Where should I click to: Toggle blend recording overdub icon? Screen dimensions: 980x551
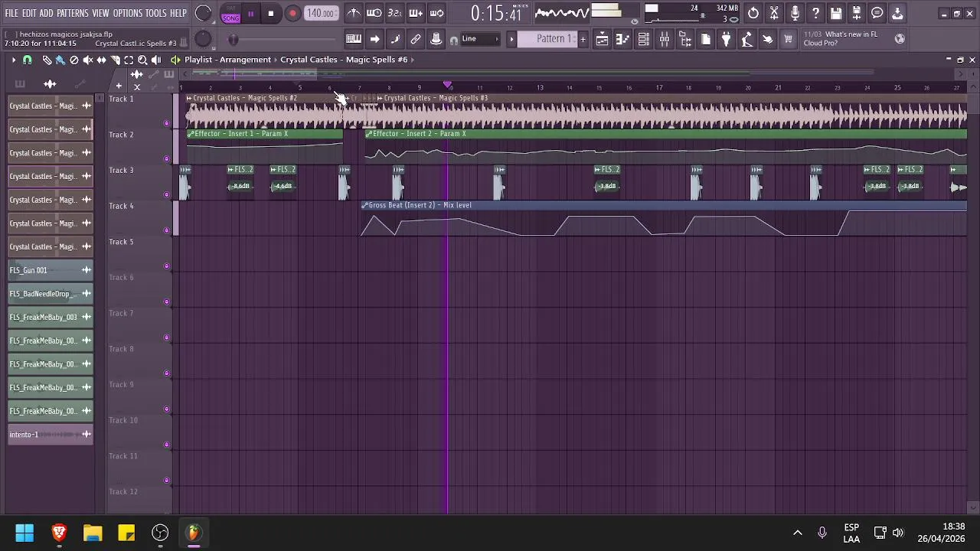416,13
